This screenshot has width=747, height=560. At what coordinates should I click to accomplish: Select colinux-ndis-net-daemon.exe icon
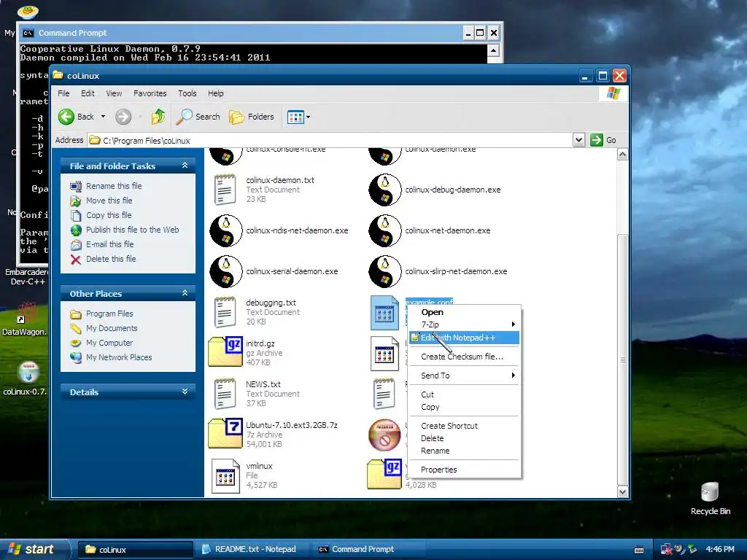point(226,230)
